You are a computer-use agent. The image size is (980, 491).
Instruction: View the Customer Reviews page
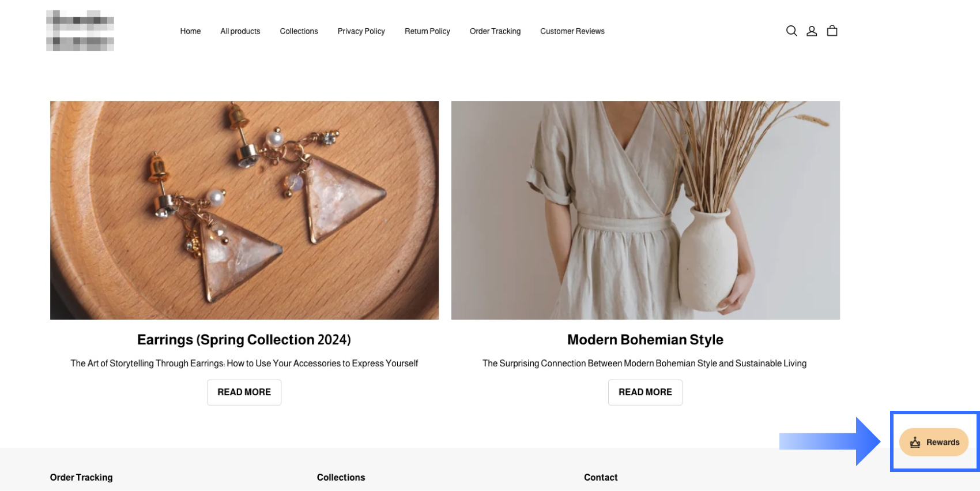click(x=572, y=31)
